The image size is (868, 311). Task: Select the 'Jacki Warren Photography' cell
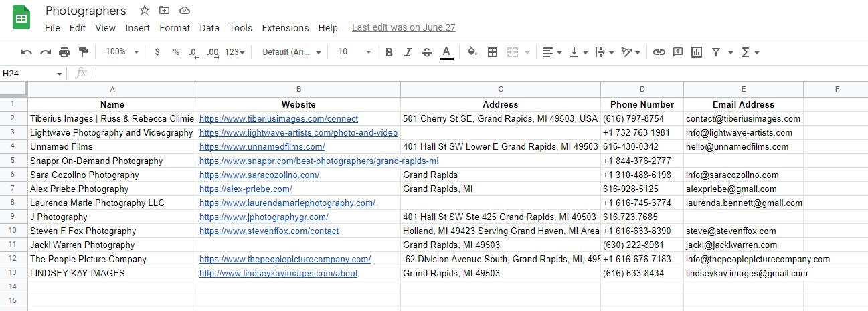click(x=112, y=245)
